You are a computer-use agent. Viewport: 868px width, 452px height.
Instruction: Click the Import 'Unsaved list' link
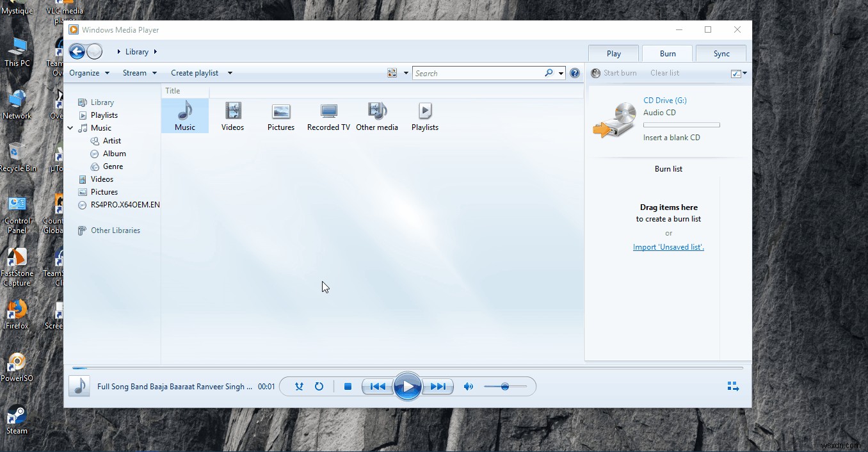click(x=668, y=246)
